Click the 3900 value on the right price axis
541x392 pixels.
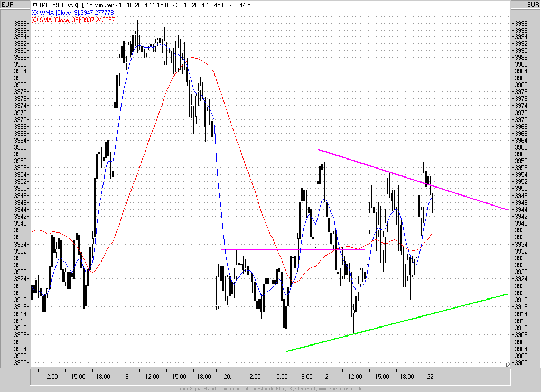pos(521,363)
